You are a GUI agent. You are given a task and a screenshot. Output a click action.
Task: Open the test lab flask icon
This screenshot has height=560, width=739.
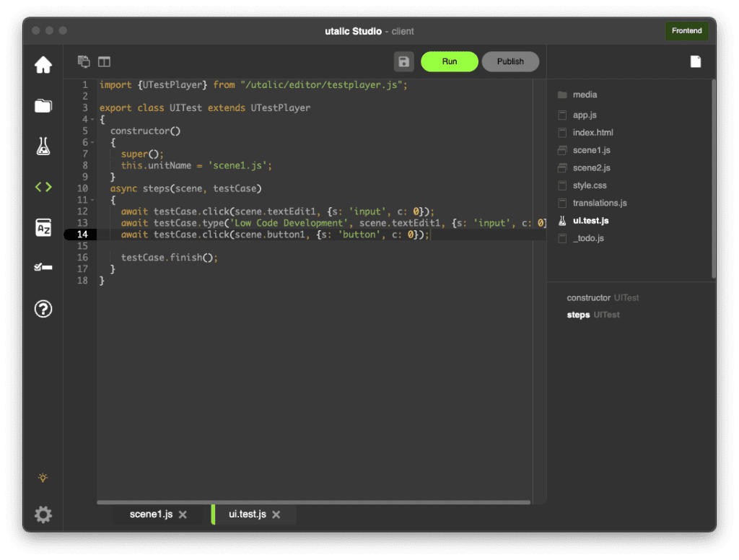tap(43, 146)
